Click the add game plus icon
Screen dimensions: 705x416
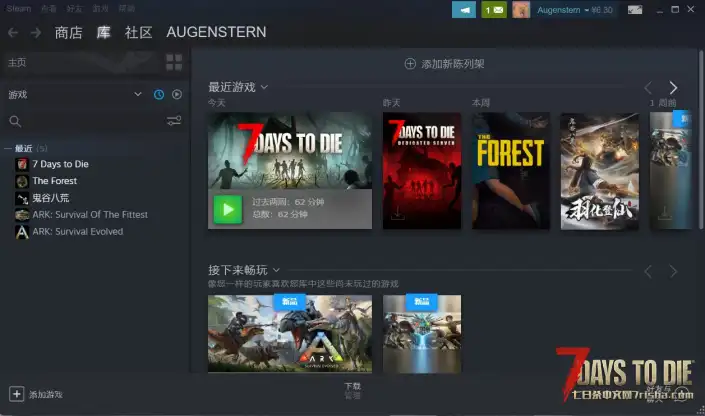click(x=17, y=394)
